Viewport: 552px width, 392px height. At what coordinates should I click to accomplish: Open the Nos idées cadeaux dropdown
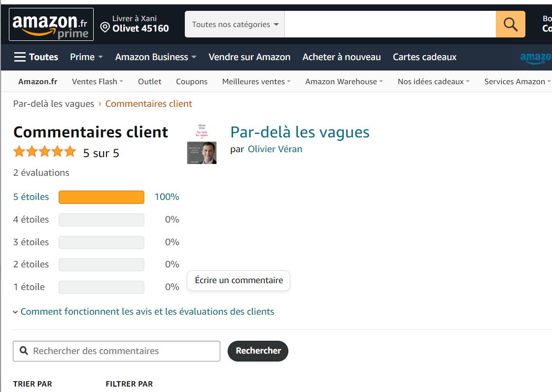(x=434, y=82)
